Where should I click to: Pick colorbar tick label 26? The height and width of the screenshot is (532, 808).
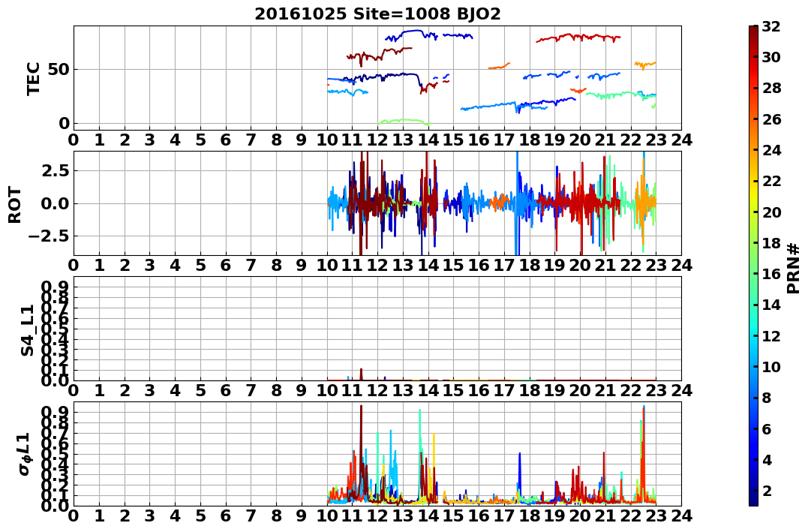click(x=771, y=119)
